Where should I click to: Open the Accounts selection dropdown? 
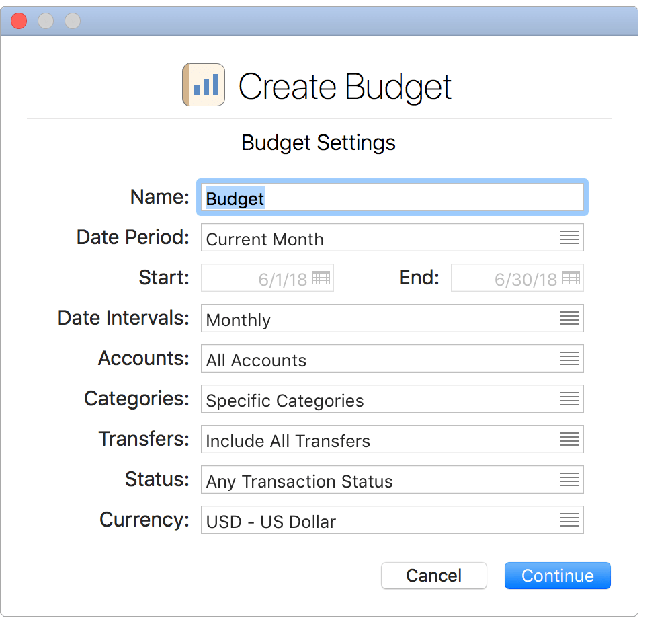click(392, 358)
